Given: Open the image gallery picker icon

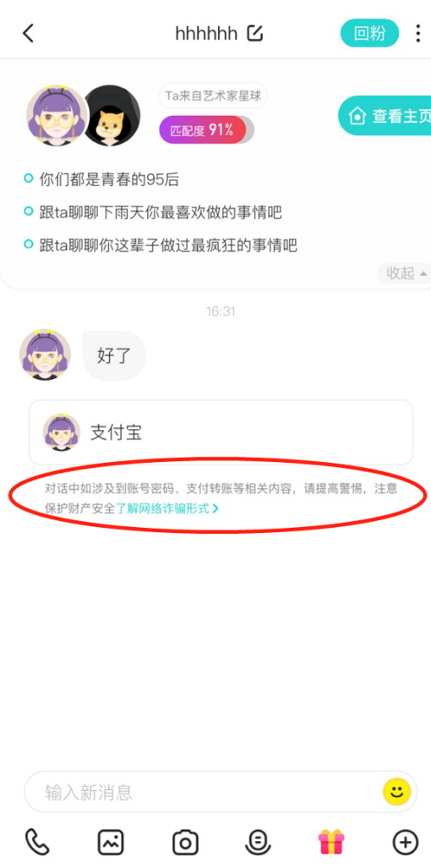Looking at the screenshot, I should click(x=111, y=843).
